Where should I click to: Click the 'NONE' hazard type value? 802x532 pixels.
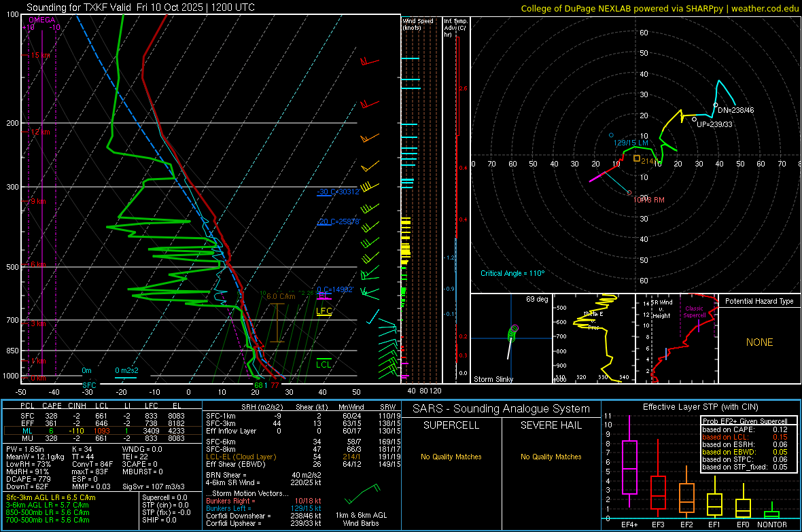[x=759, y=342]
